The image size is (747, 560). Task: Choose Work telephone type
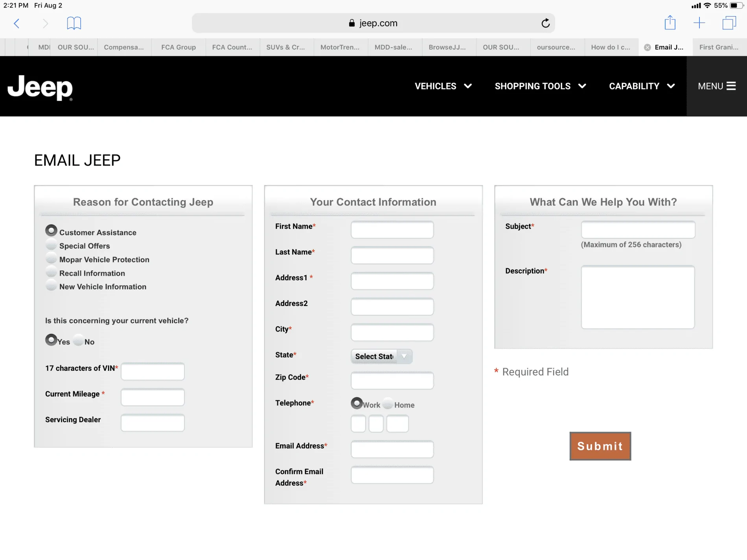click(357, 403)
